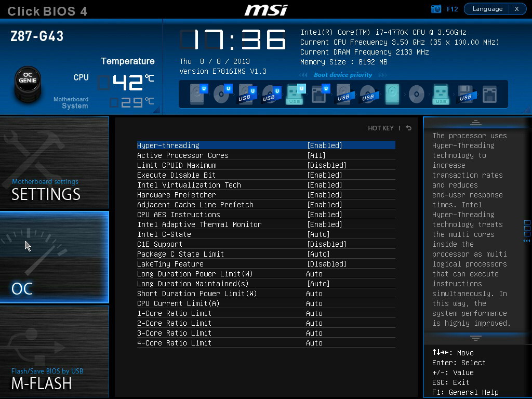The image size is (532, 399).
Task: Select the UEFI network boot device icon
Action: pyautogui.click(x=320, y=94)
